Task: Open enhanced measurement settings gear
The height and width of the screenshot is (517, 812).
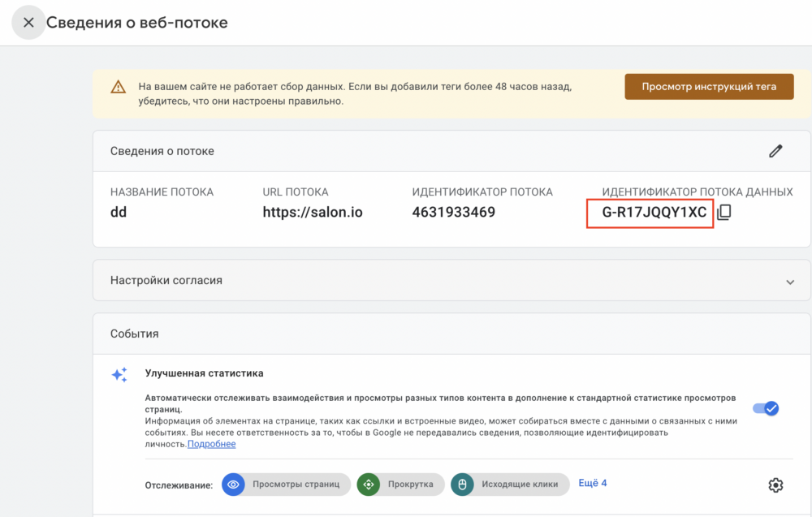Action: click(x=775, y=485)
